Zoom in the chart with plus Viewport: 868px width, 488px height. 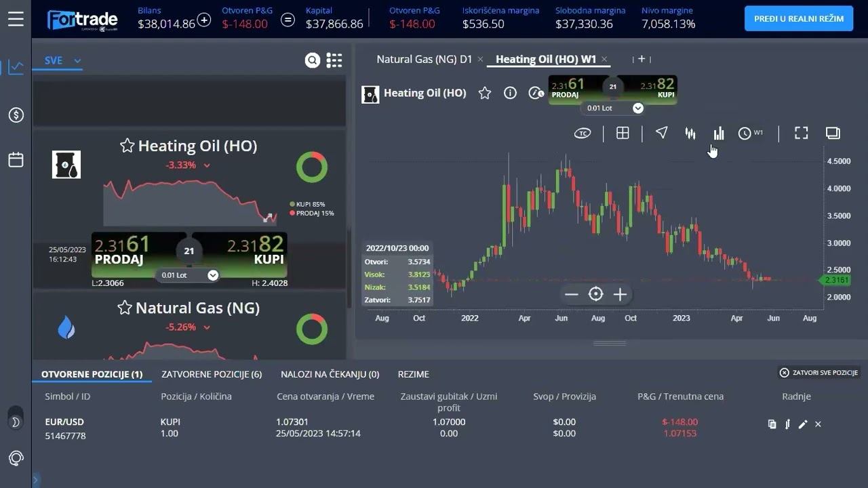tap(620, 294)
